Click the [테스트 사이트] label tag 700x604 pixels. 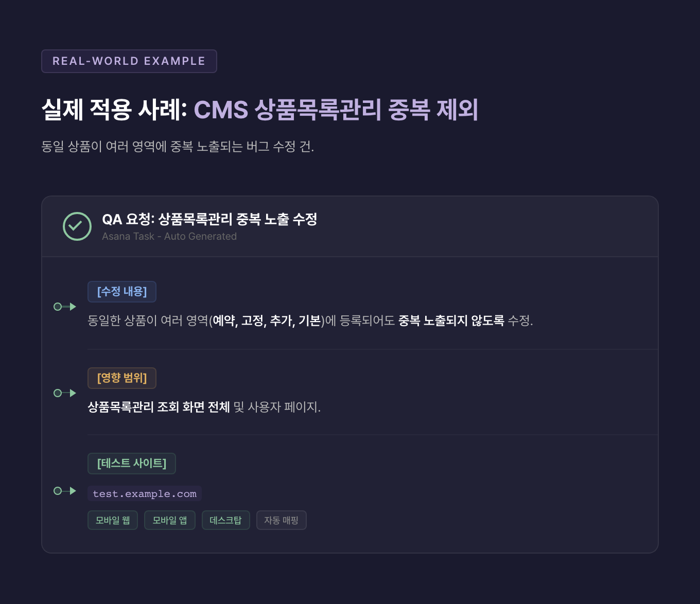(131, 464)
